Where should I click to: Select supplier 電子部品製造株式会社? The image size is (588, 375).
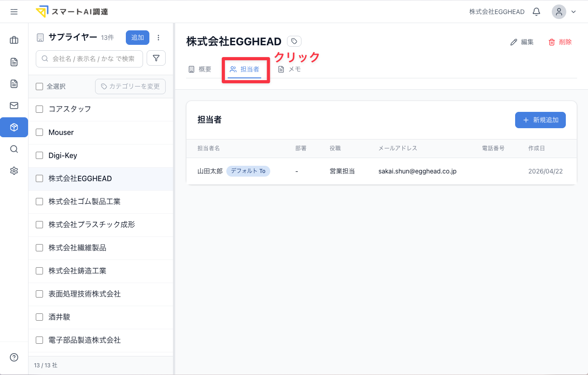(x=85, y=340)
